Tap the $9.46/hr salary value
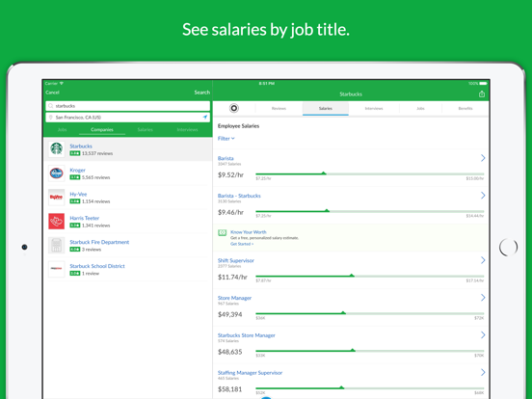The height and width of the screenshot is (399, 532). [x=230, y=212]
